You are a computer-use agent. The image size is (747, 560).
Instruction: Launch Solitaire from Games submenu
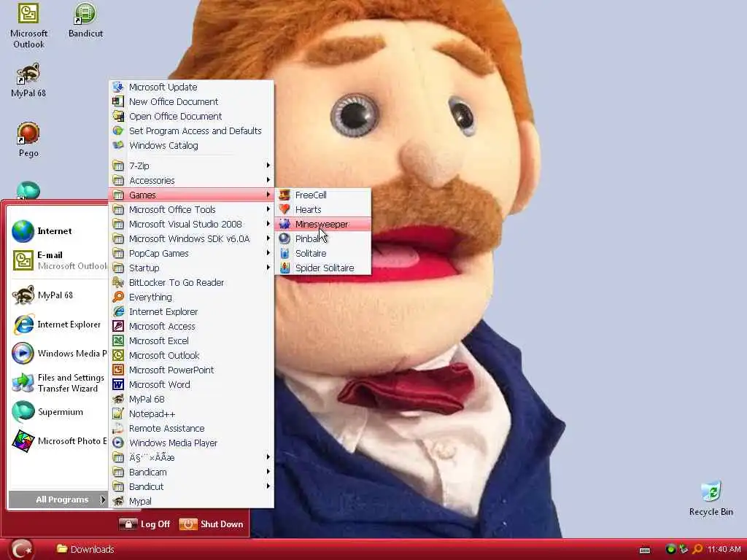(x=323, y=253)
